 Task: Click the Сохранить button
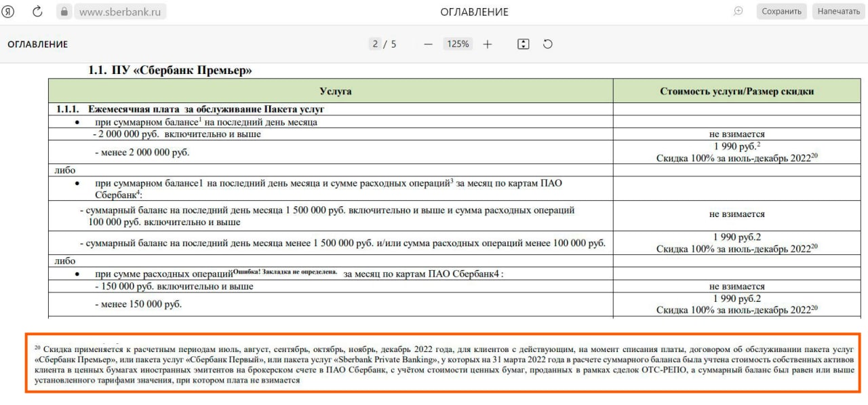[781, 12]
